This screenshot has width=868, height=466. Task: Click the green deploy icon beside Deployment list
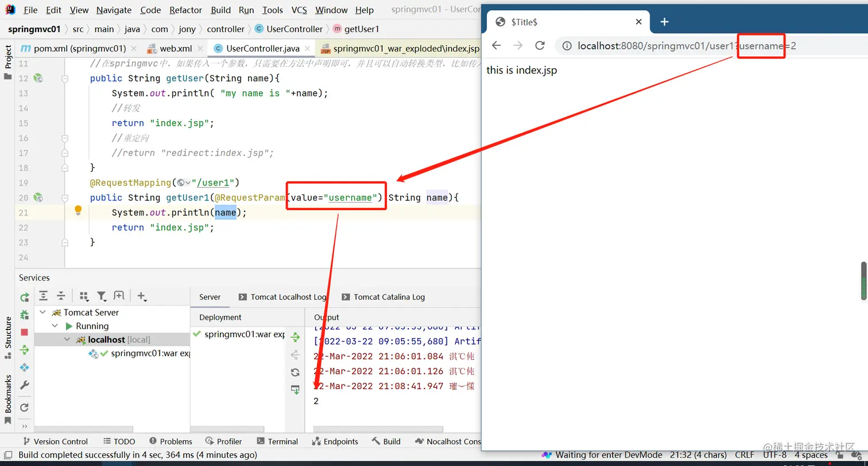click(x=295, y=337)
